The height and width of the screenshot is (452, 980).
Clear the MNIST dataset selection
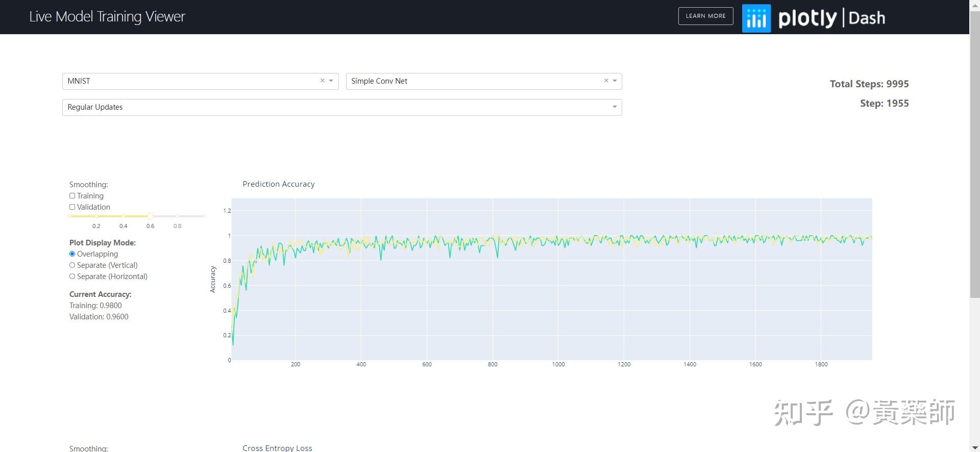323,81
